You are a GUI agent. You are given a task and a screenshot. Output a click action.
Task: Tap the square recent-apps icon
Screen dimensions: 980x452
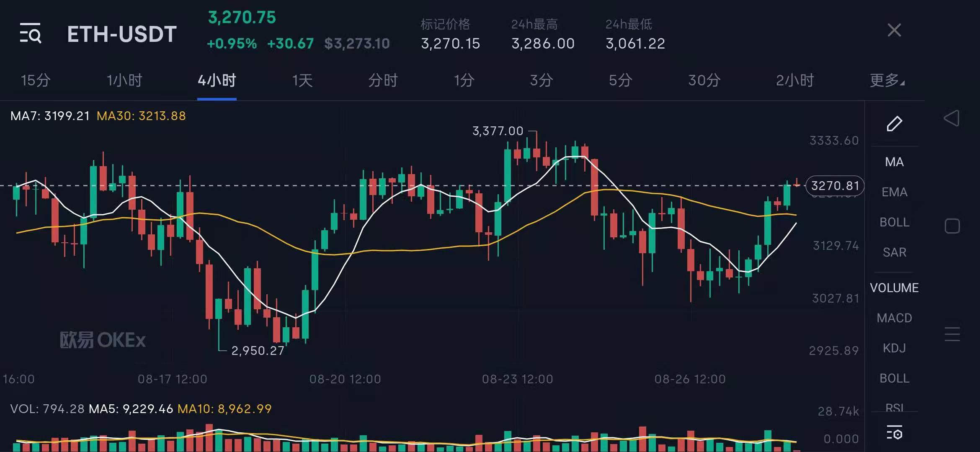pos(952,226)
